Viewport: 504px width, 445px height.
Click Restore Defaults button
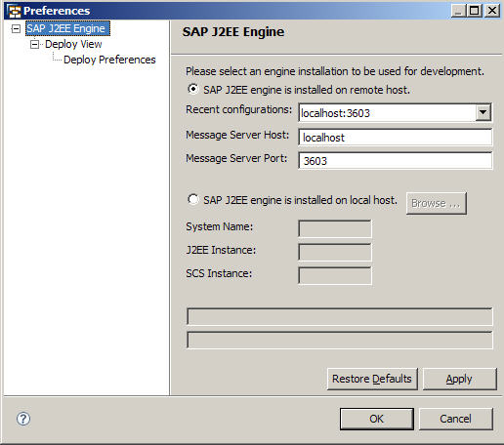(x=372, y=379)
